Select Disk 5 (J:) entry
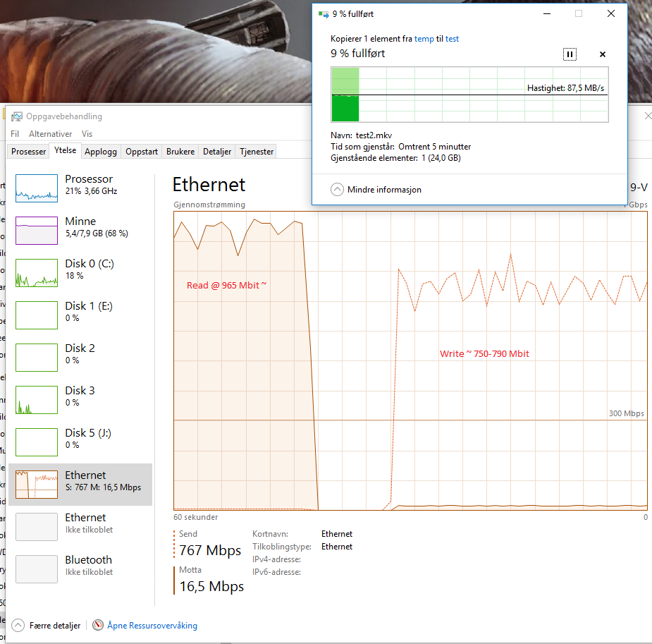 click(80, 442)
